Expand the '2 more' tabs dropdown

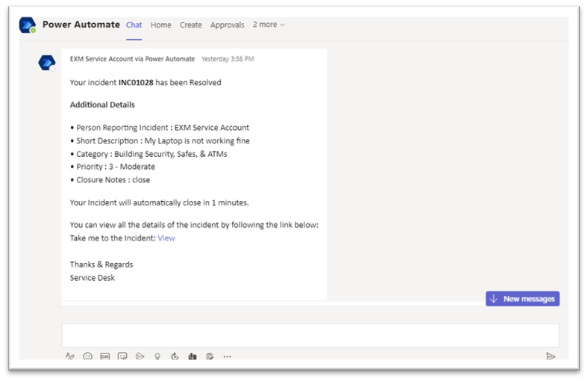click(269, 25)
